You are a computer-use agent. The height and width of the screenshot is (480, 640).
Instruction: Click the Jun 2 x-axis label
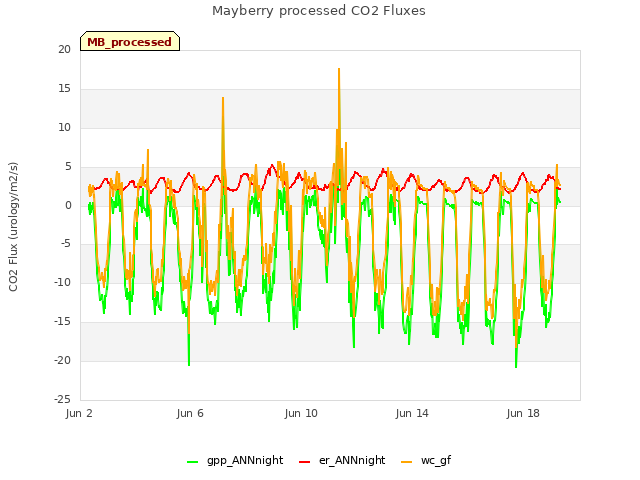coord(79,413)
